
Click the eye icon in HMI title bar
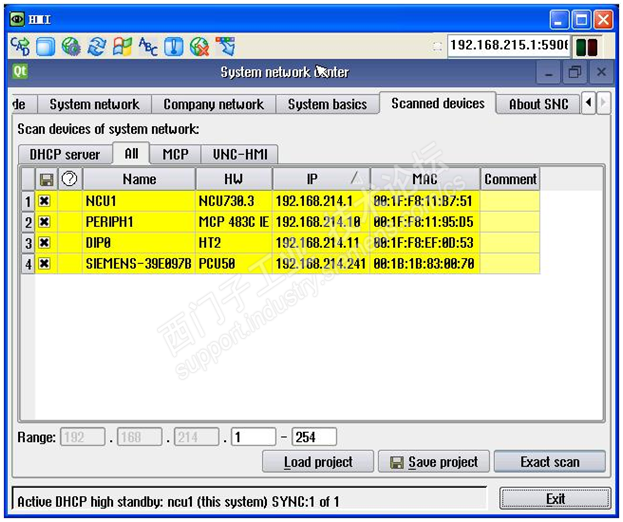tap(17, 19)
